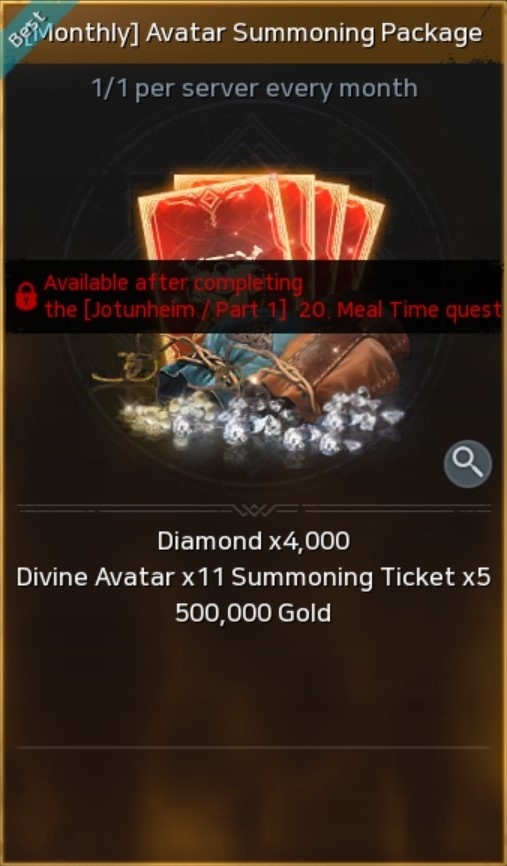Select the '500,000 Gold' reward line
Viewport: 507px width, 866px height.
pos(254,613)
